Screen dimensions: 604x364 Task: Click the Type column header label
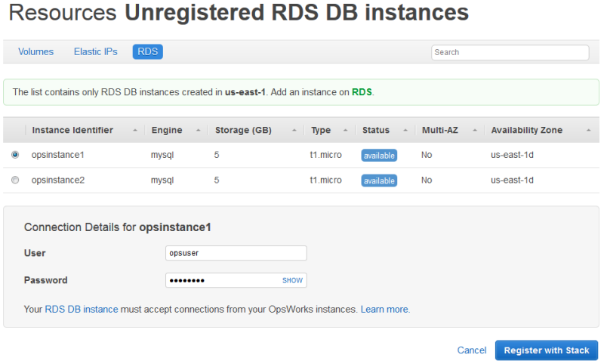pos(321,130)
